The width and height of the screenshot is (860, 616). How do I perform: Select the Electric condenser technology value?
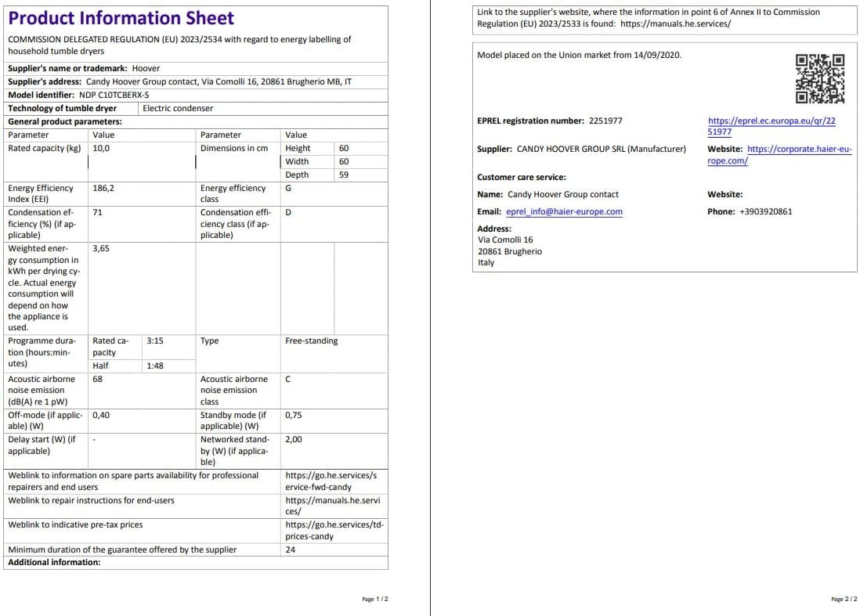[178, 108]
